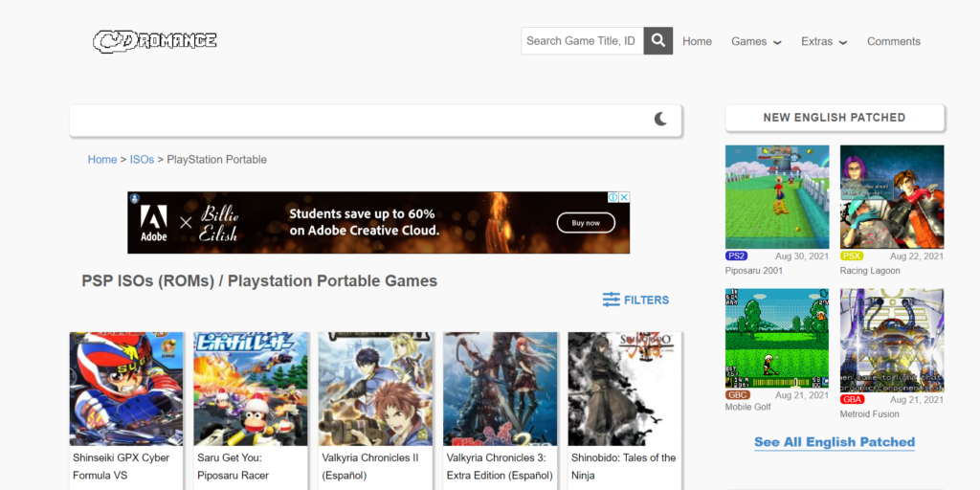This screenshot has height=490, width=980.
Task: Expand the Extras dropdown menu
Action: click(x=824, y=41)
